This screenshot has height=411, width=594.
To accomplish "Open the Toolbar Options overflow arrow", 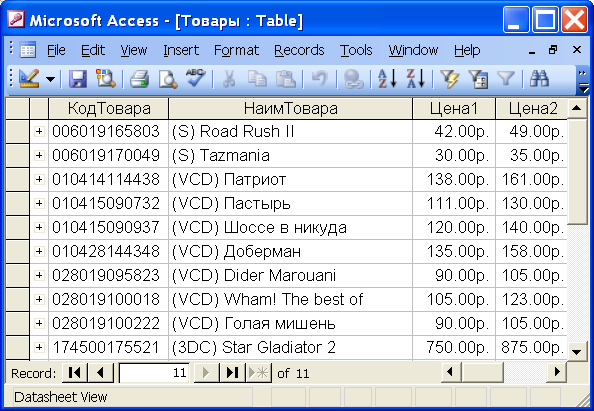I will pyautogui.click(x=583, y=80).
